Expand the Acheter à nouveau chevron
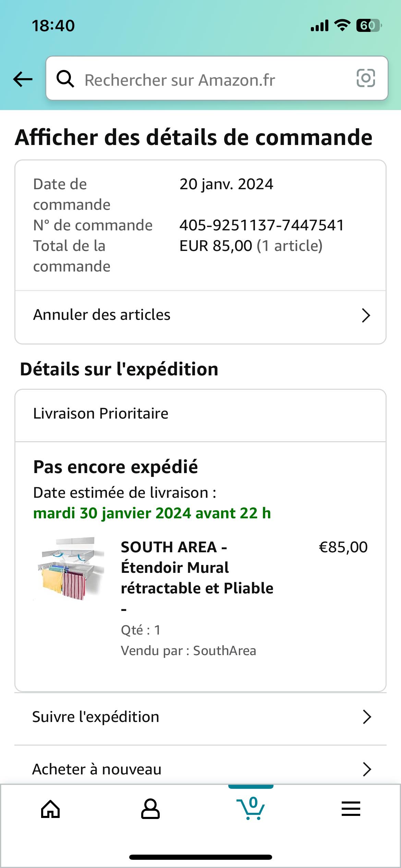 coord(367,769)
